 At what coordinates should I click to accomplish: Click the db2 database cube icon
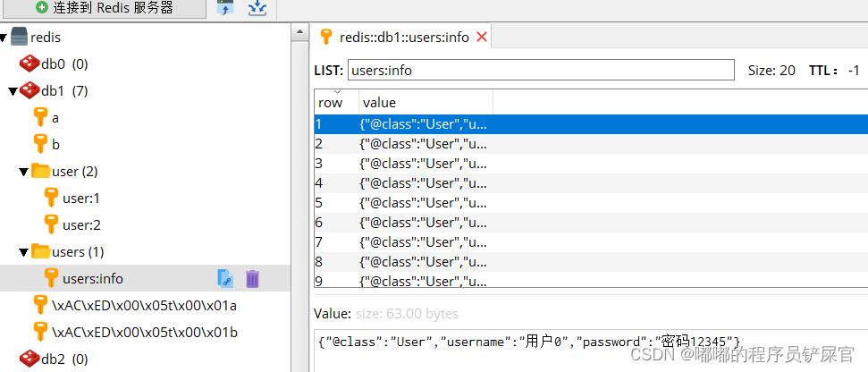(x=29, y=359)
